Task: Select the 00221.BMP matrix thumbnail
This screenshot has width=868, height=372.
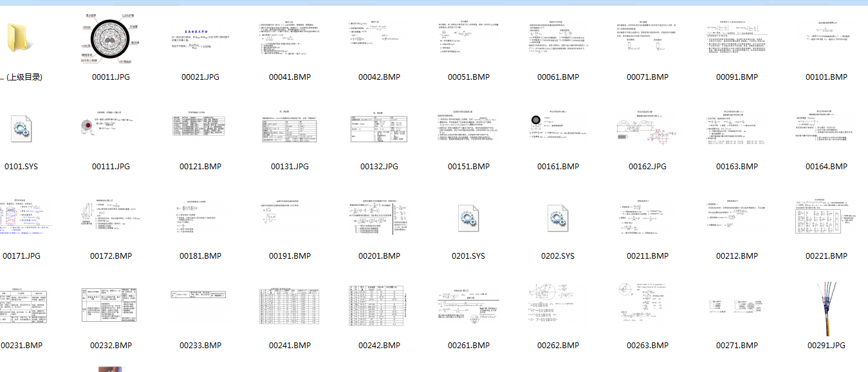Action: (x=826, y=218)
